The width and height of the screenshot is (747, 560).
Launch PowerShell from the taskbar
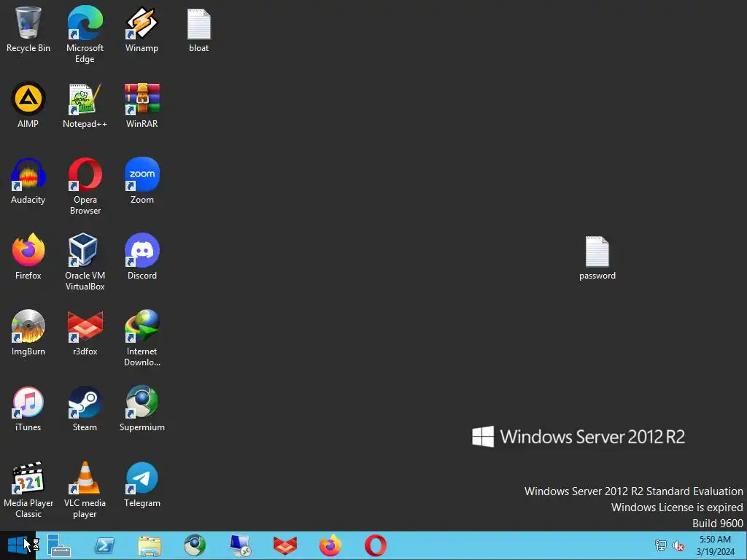104,545
